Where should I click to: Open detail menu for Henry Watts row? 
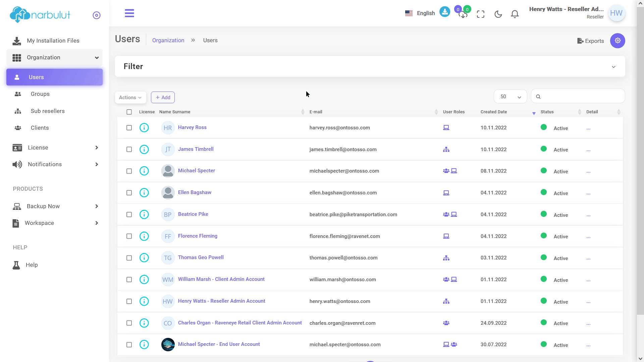click(x=588, y=302)
